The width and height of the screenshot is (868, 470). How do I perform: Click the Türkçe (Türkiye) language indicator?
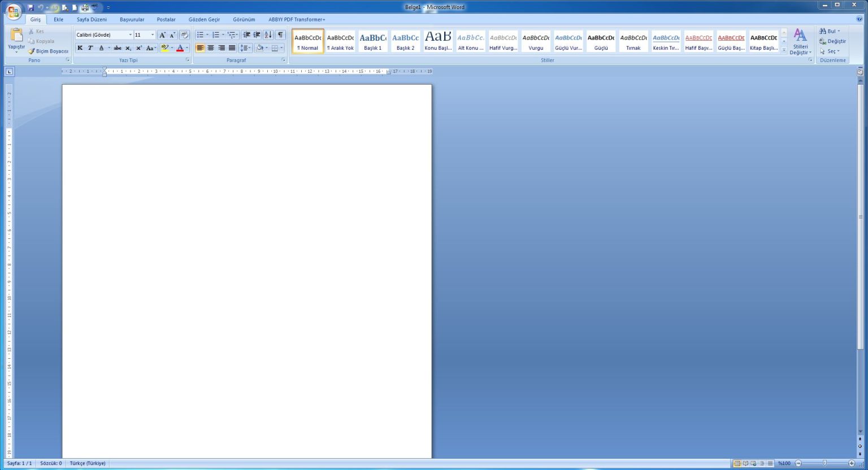pyautogui.click(x=88, y=463)
